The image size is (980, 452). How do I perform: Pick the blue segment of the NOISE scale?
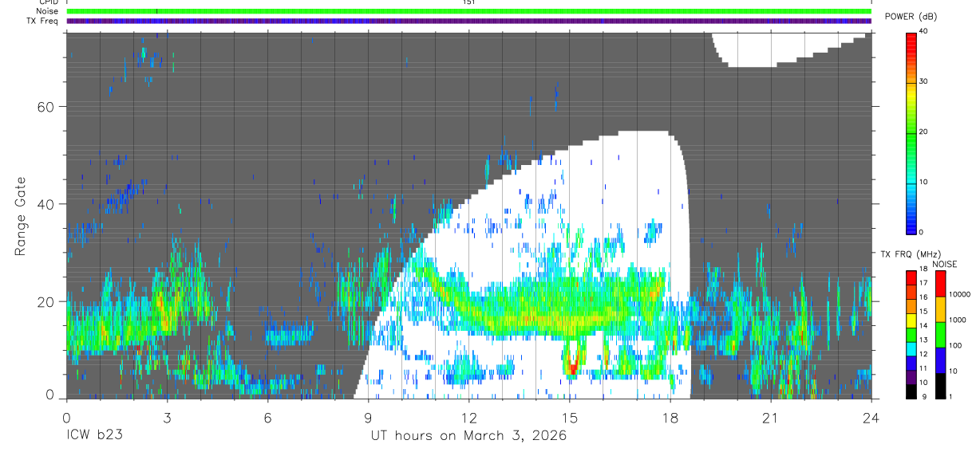click(x=940, y=360)
